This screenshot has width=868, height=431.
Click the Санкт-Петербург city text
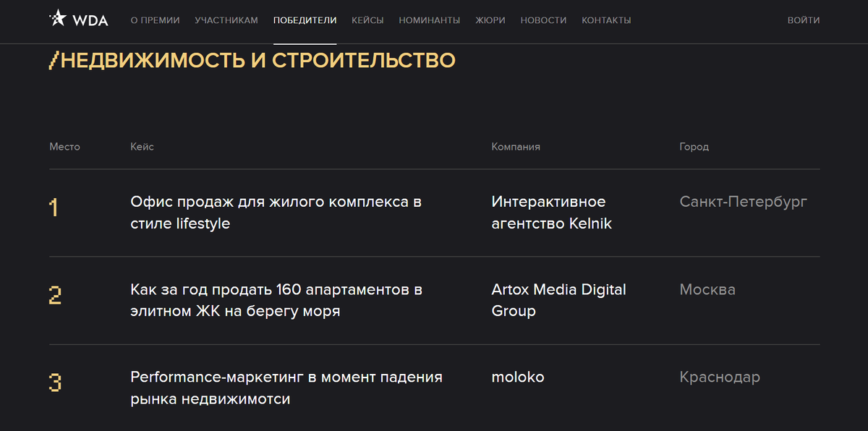(x=744, y=202)
